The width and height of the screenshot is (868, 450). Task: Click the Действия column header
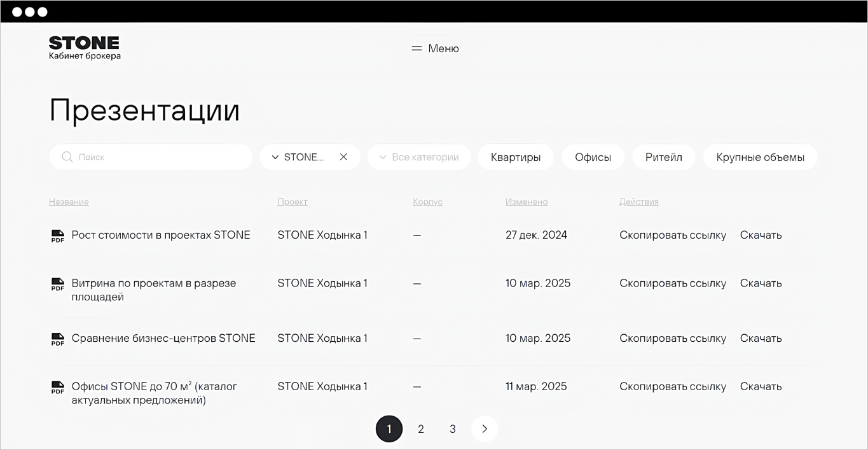point(639,202)
